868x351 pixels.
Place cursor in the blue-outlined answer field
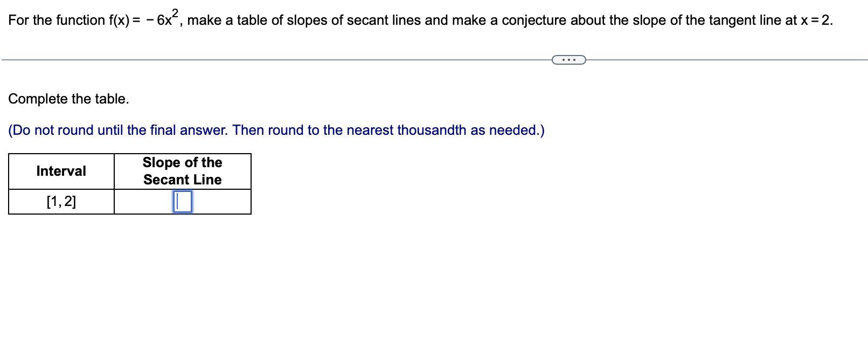(x=182, y=201)
